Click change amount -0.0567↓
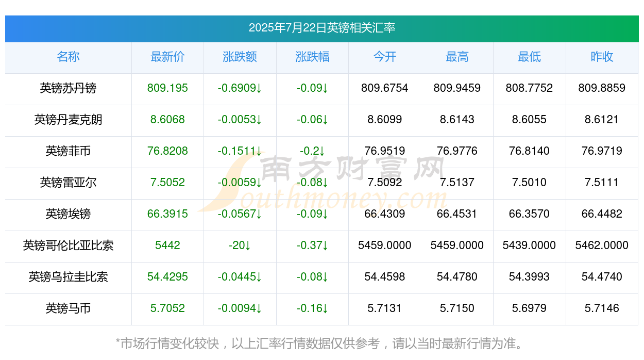This screenshot has height=360, width=644. 240,214
